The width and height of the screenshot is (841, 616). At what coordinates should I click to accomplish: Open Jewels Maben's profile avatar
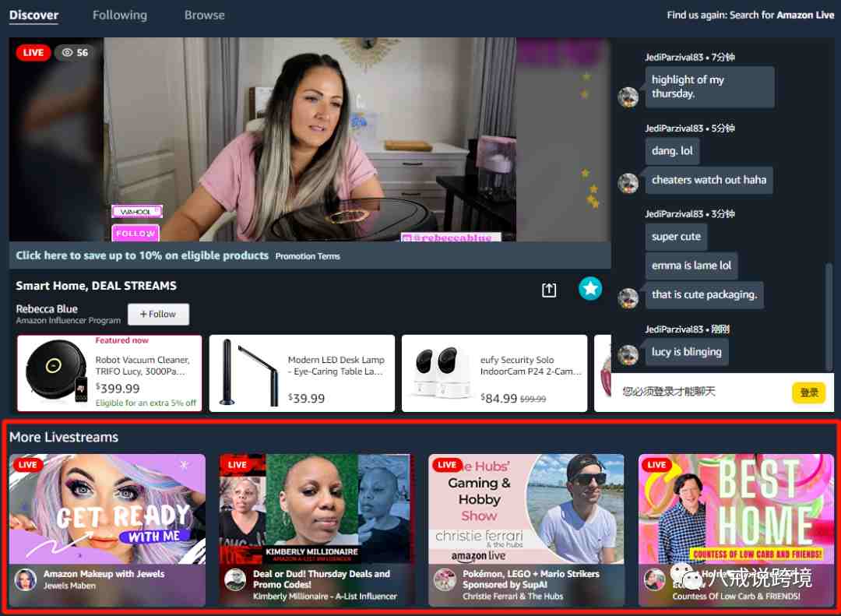[x=25, y=579]
